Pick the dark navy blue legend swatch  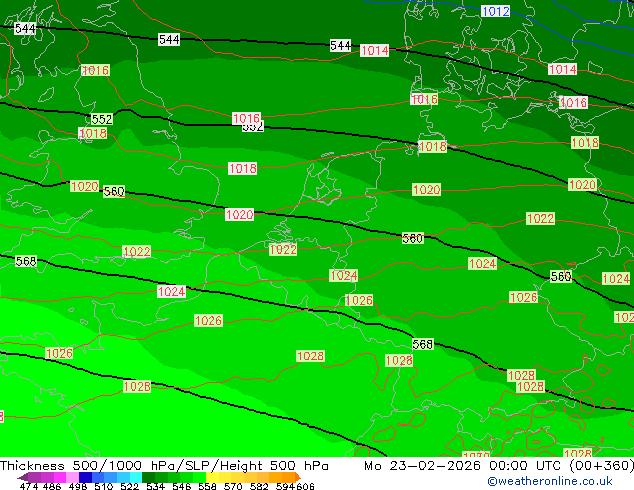tap(85, 477)
